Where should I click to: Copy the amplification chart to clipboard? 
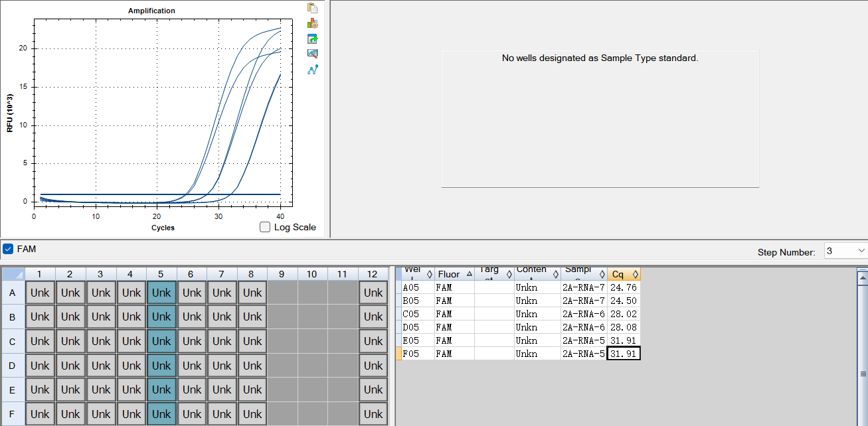[312, 8]
